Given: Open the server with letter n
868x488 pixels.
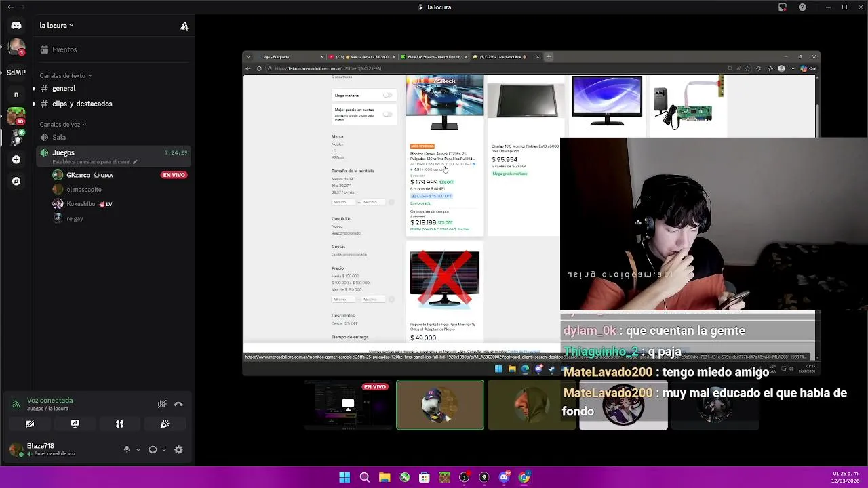Looking at the screenshot, I should tap(16, 94).
